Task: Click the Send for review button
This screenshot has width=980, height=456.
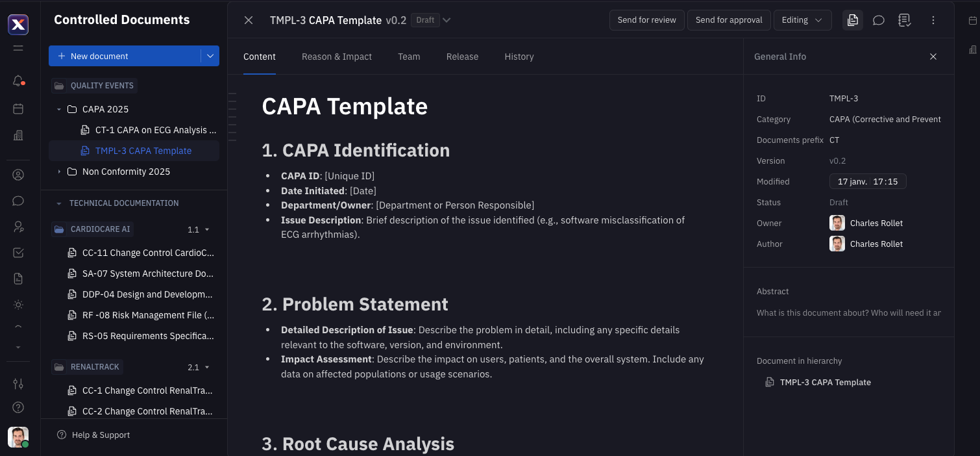Action: coord(646,20)
